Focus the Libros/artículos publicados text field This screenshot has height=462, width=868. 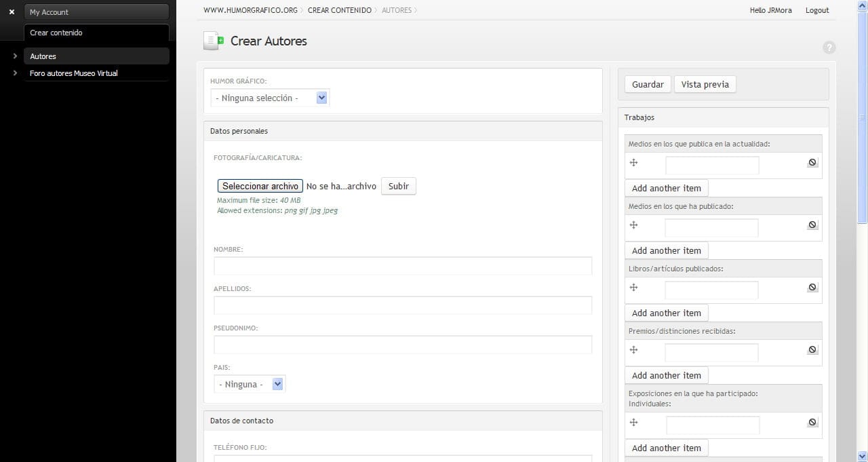coord(711,290)
